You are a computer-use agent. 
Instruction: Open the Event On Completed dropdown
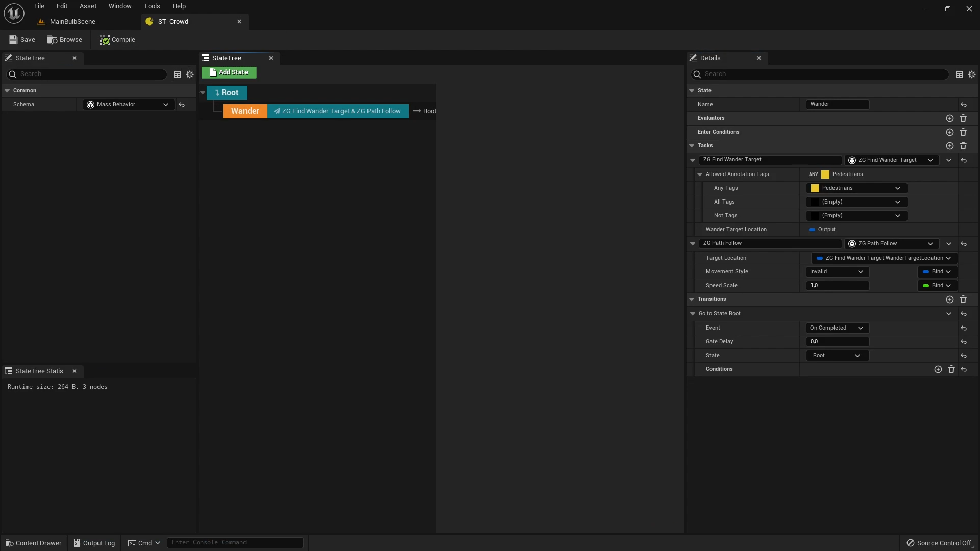click(837, 328)
